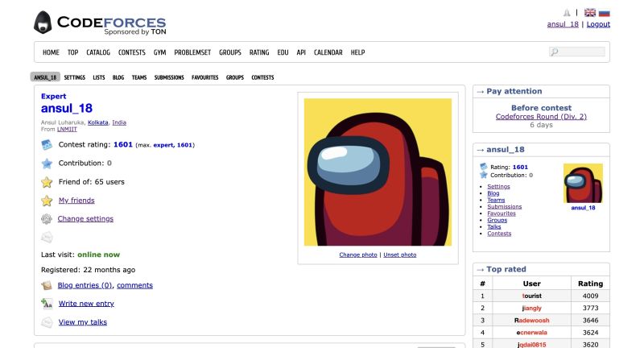The height and width of the screenshot is (348, 644).
Task: Open jiangly in Top rated table
Action: click(x=532, y=309)
